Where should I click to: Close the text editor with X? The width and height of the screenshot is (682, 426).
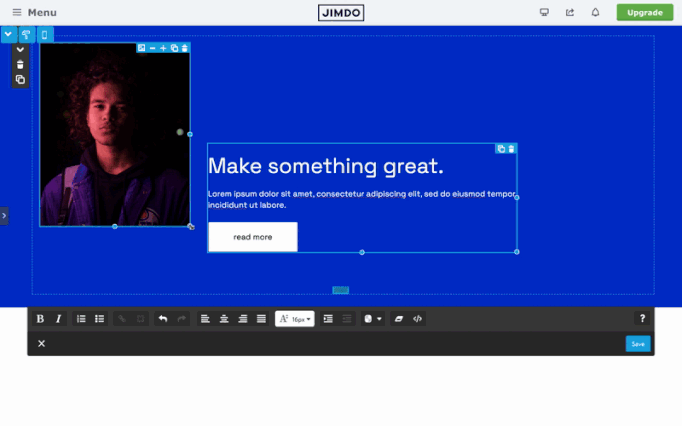[x=41, y=344]
